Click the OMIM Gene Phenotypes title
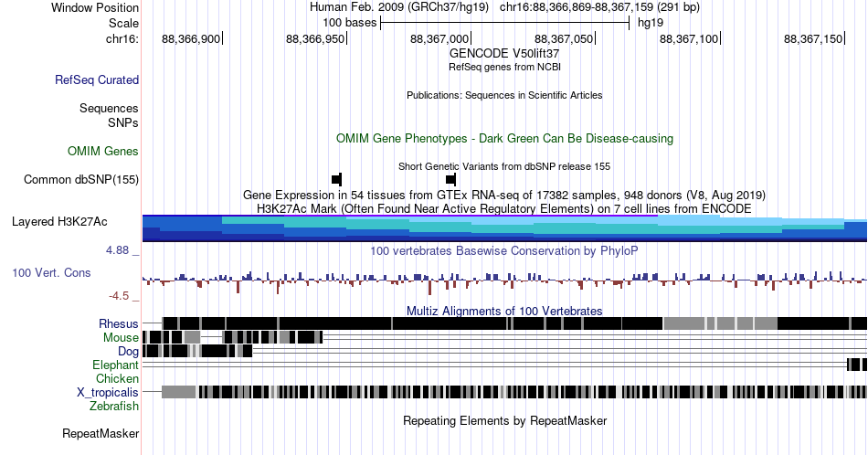The image size is (868, 455). (504, 138)
